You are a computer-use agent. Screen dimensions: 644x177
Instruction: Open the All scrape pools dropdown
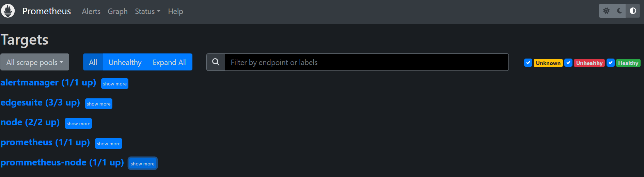(x=35, y=62)
